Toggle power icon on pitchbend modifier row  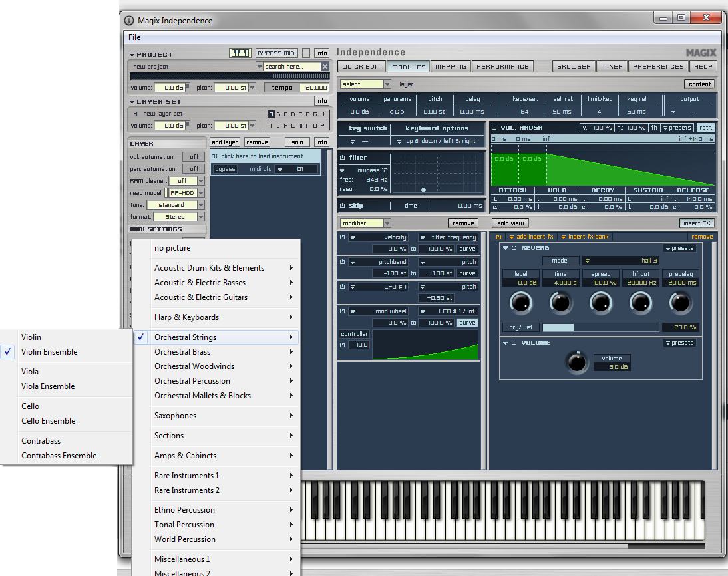coord(343,262)
